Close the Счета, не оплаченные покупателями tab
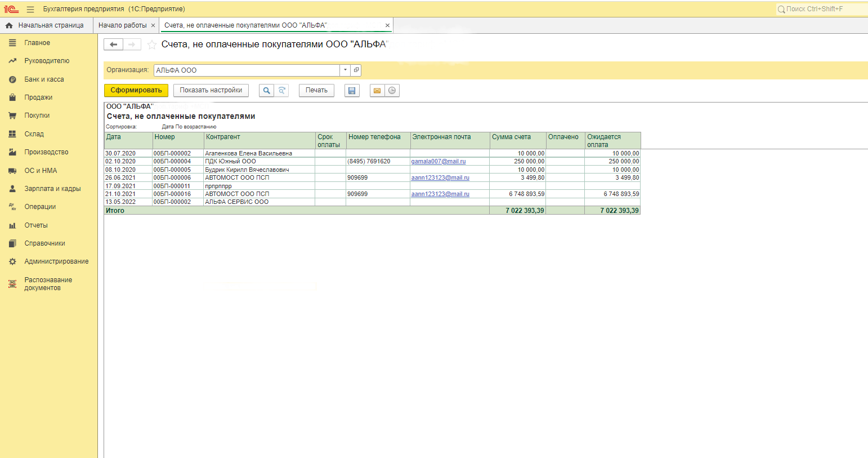 [387, 25]
